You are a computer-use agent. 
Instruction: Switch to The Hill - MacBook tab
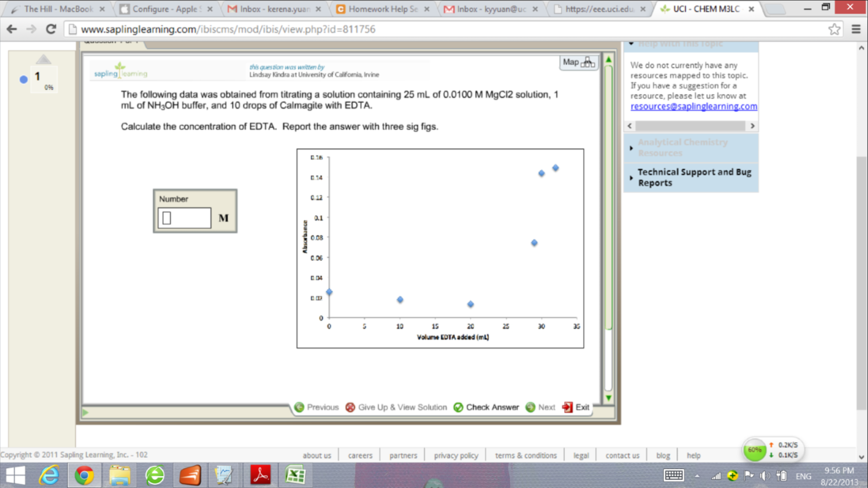point(58,9)
